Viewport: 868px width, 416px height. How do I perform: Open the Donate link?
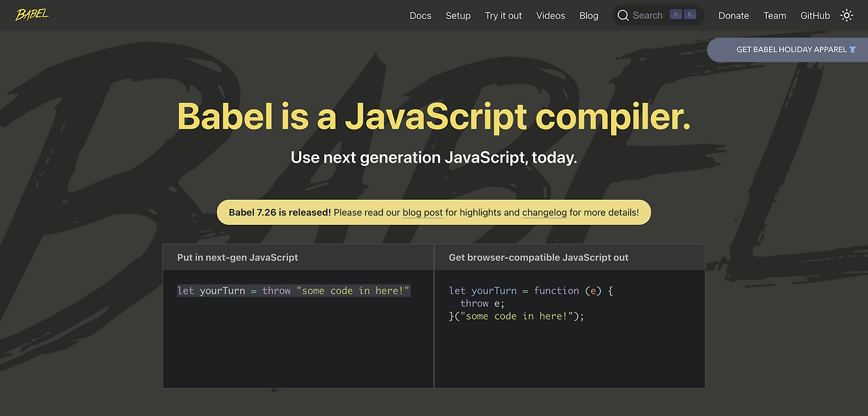(x=734, y=16)
